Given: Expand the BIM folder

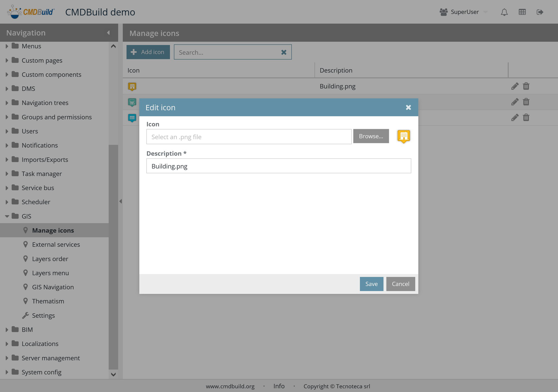Looking at the screenshot, I should [x=7, y=330].
